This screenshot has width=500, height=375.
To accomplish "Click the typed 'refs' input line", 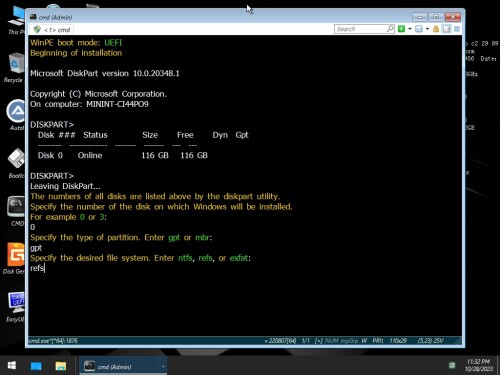I will pos(37,268).
